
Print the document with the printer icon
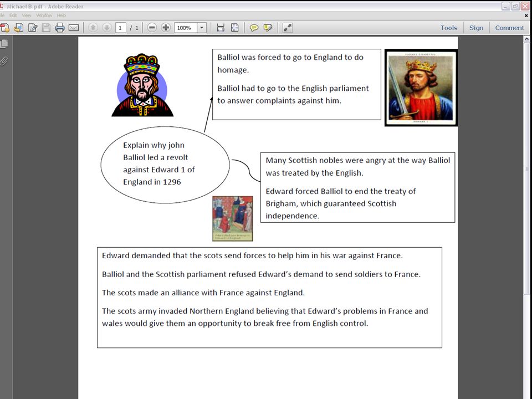coord(60,28)
